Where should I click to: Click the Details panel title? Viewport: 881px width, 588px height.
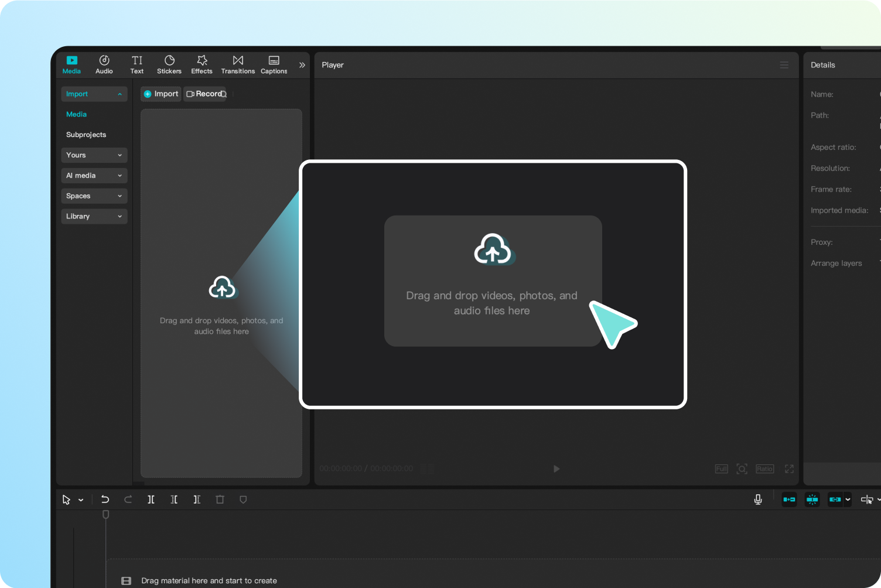pos(823,65)
